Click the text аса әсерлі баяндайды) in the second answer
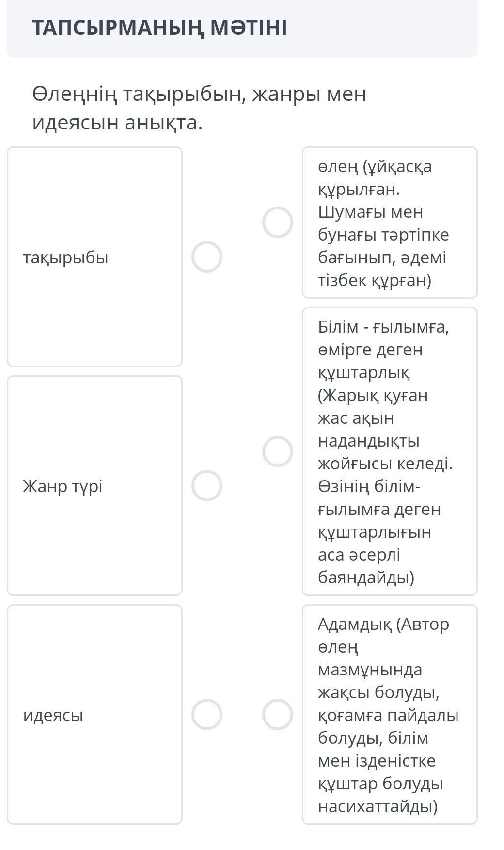This screenshot has width=504, height=850. (366, 566)
